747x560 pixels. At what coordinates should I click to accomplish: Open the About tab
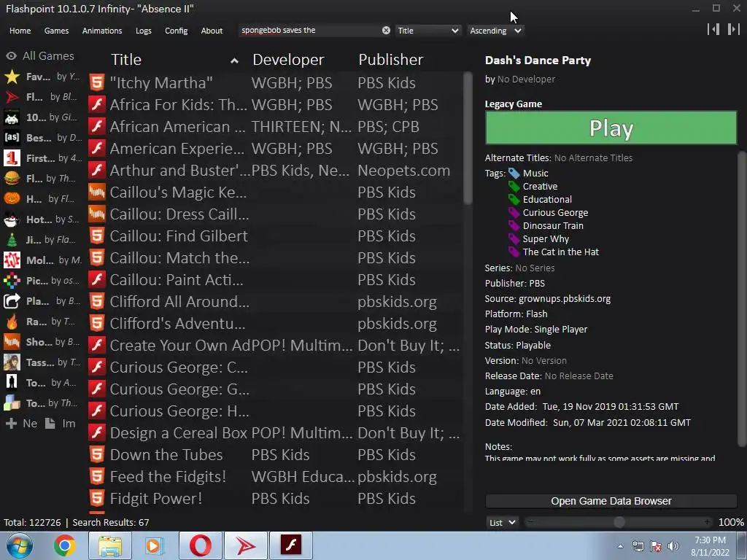(212, 31)
